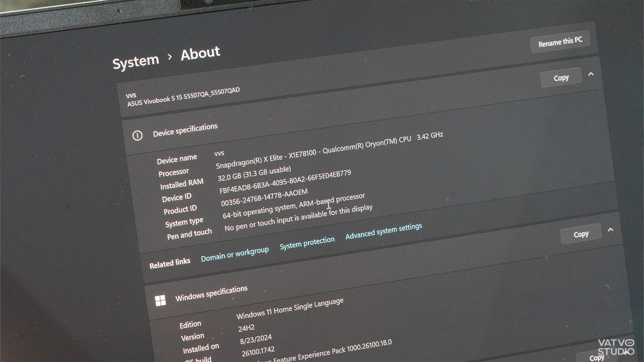Select the Windows 11 Home Single Language text
Viewport: 644px width, 362px height.
point(290,309)
